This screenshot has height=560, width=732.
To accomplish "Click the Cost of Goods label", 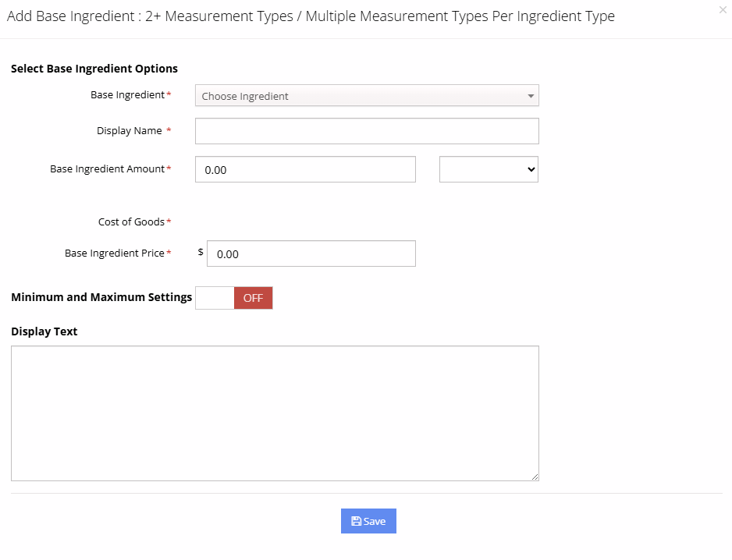I will point(131,222).
